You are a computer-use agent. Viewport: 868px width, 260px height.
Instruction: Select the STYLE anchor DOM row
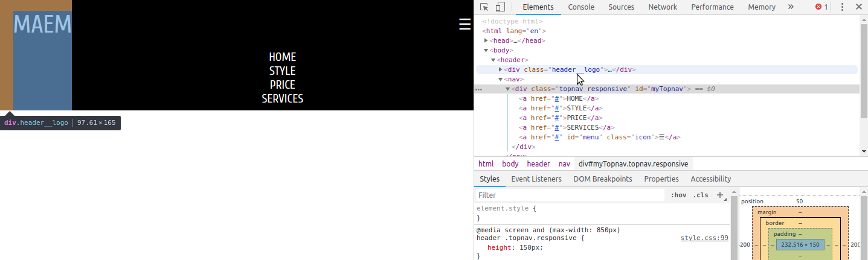561,109
